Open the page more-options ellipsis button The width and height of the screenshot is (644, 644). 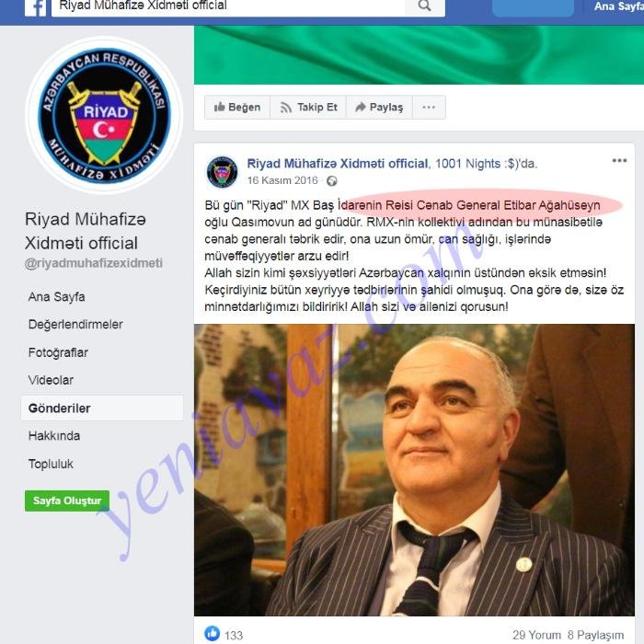tap(429, 108)
